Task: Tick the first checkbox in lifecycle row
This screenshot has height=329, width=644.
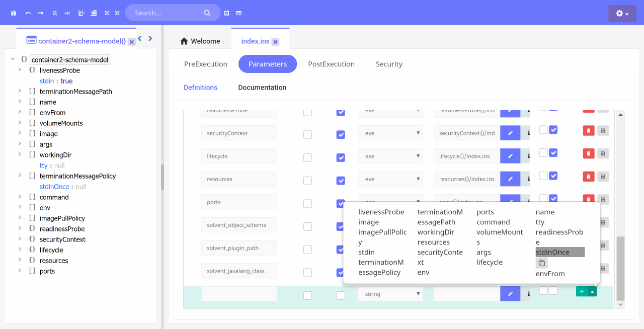Action: [307, 158]
